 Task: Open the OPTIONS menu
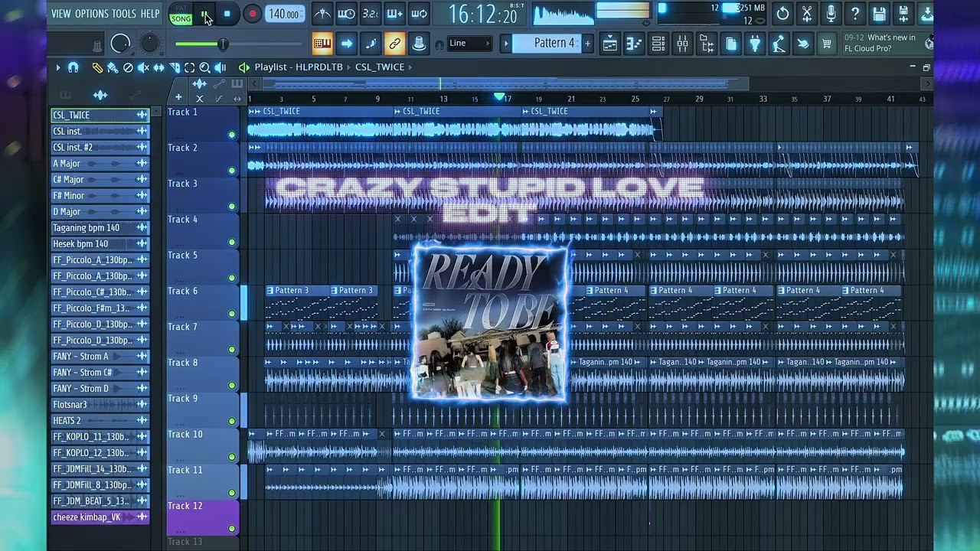(x=92, y=14)
